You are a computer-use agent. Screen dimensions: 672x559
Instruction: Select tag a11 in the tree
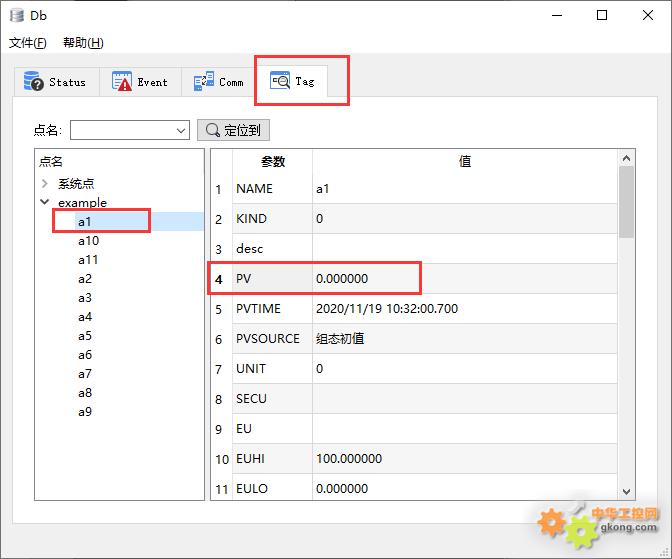click(88, 260)
